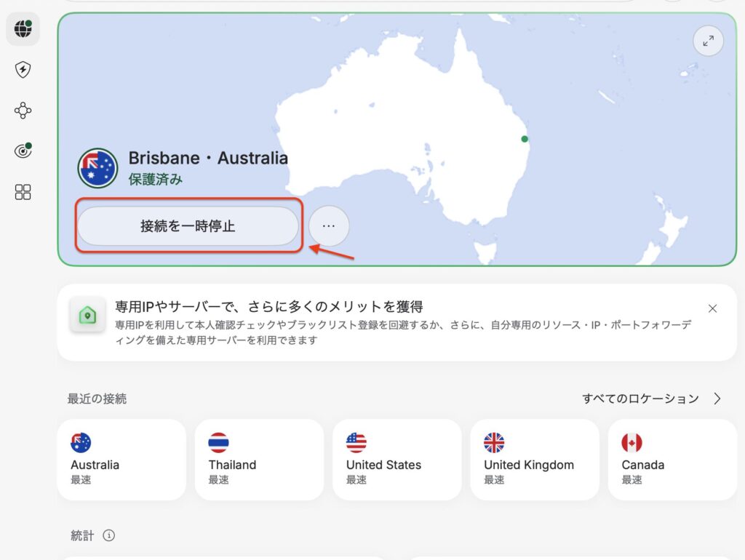
Task: Pause the connection with 接続を一時停止
Action: (188, 226)
